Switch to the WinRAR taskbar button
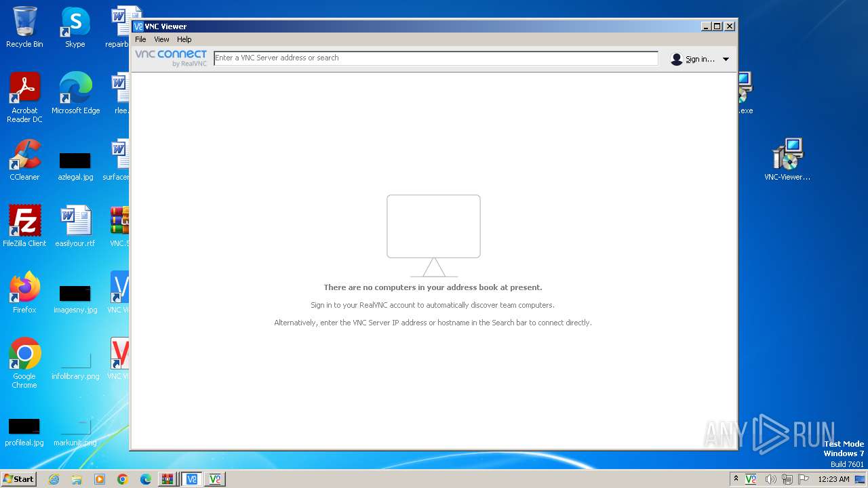Viewport: 868px width, 488px height. 167,479
